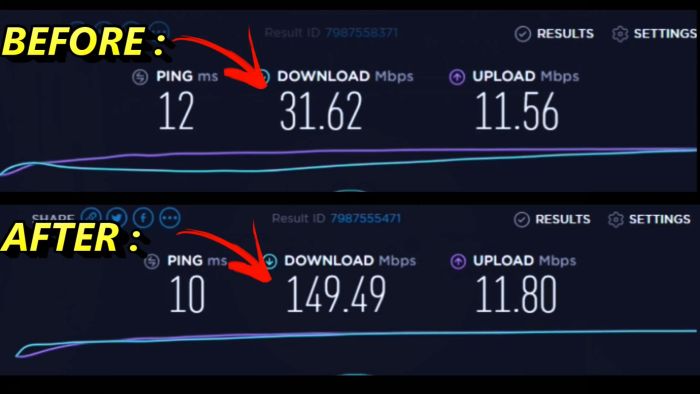Click the 149.49 download speed value
This screenshot has width=700, height=394.
tap(336, 294)
